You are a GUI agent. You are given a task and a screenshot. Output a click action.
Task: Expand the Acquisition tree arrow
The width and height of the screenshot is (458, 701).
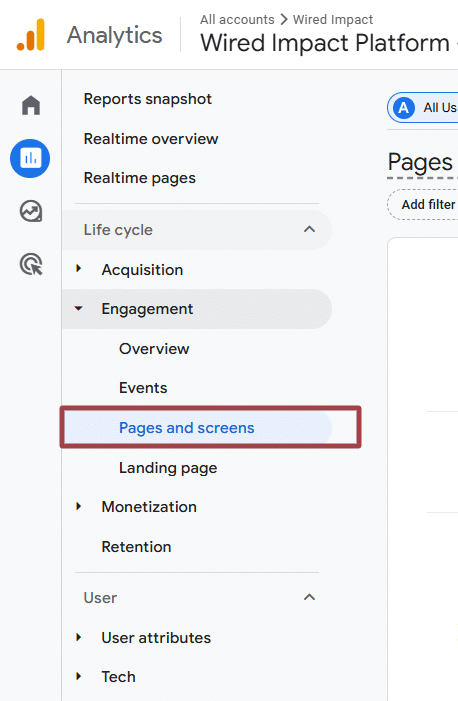tap(79, 269)
